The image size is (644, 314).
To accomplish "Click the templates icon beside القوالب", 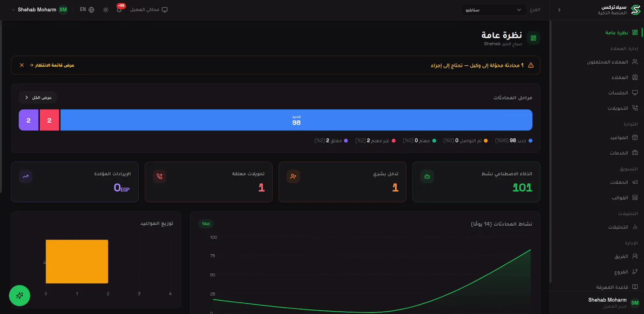I will 635,197.
